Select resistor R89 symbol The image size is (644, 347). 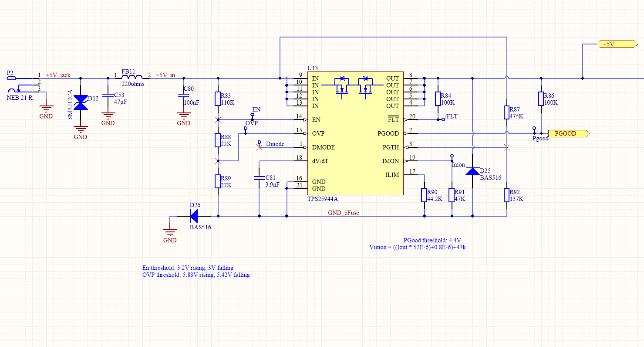[x=218, y=181]
